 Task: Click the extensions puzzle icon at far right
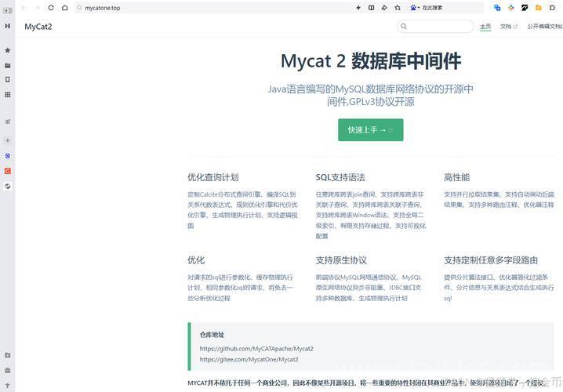[x=552, y=8]
